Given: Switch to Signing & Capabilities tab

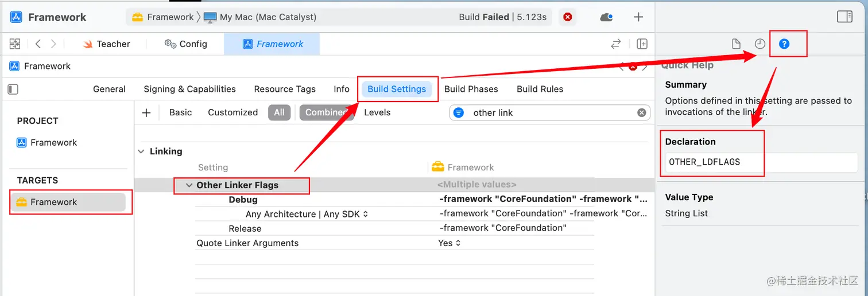Looking at the screenshot, I should point(189,89).
